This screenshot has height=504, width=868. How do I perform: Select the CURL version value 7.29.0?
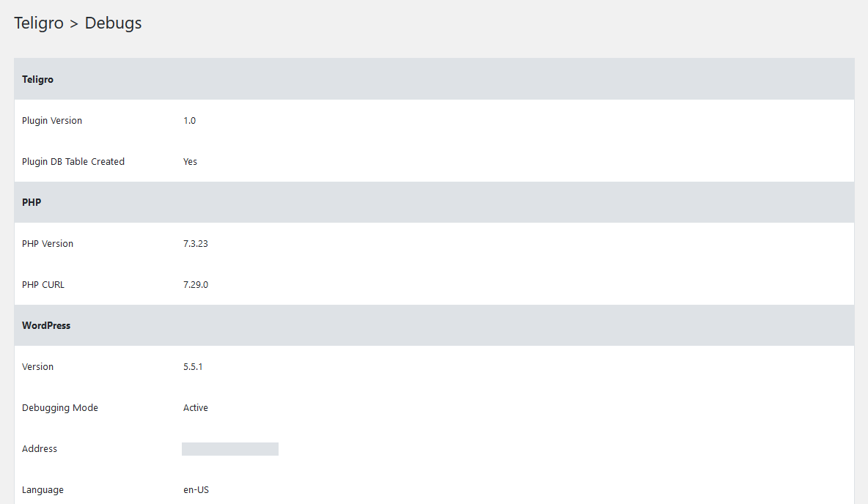click(x=196, y=285)
